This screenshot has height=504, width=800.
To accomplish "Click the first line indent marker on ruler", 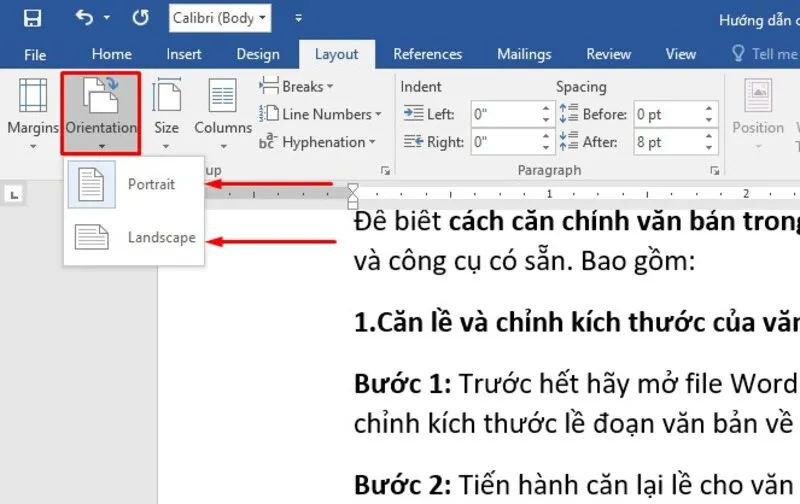I will pos(353,188).
